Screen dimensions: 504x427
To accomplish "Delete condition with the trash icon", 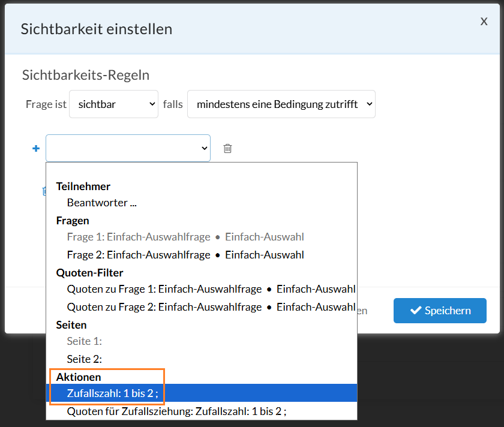I will point(227,149).
